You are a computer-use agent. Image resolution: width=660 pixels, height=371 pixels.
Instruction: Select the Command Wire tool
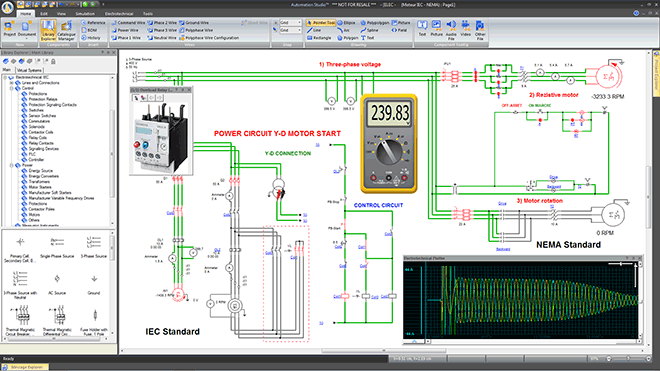click(128, 23)
